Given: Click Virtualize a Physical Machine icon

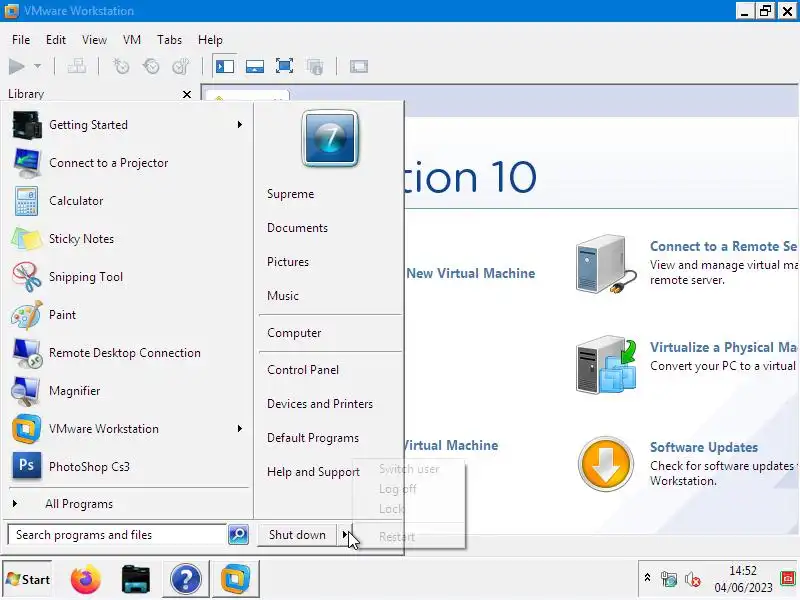Looking at the screenshot, I should 606,364.
